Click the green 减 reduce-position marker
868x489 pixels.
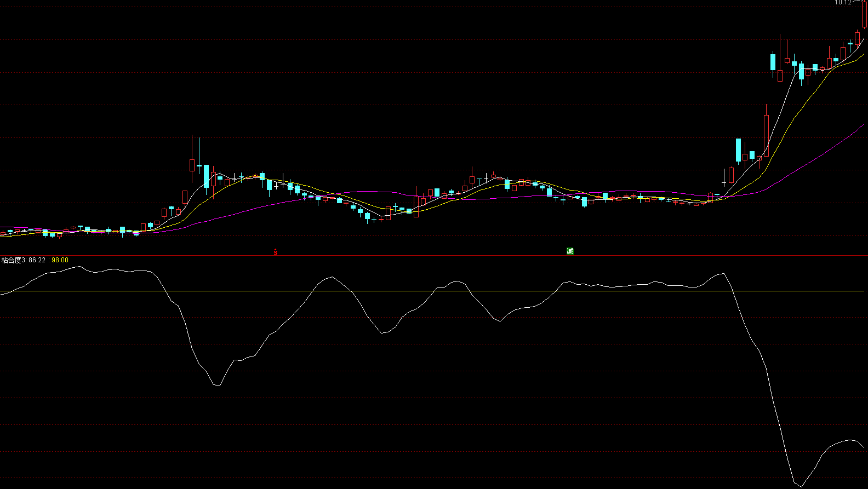pos(570,251)
